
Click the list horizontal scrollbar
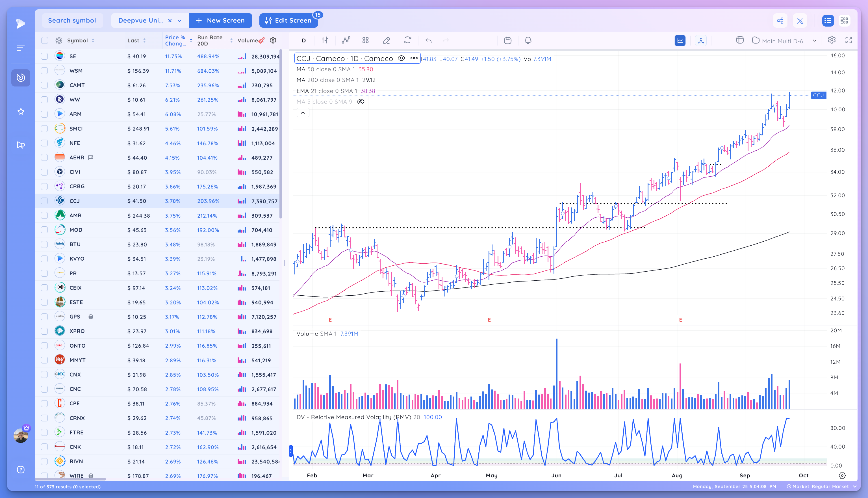point(70,479)
